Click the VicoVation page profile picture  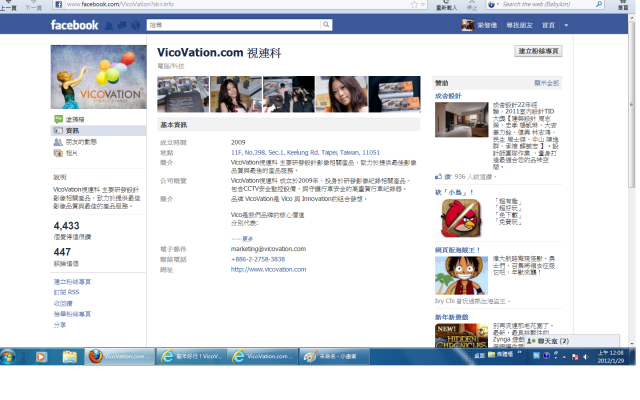coord(98,77)
